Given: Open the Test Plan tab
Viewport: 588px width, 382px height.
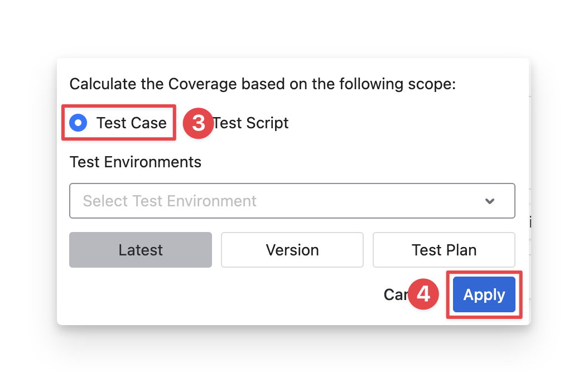Looking at the screenshot, I should pos(444,250).
